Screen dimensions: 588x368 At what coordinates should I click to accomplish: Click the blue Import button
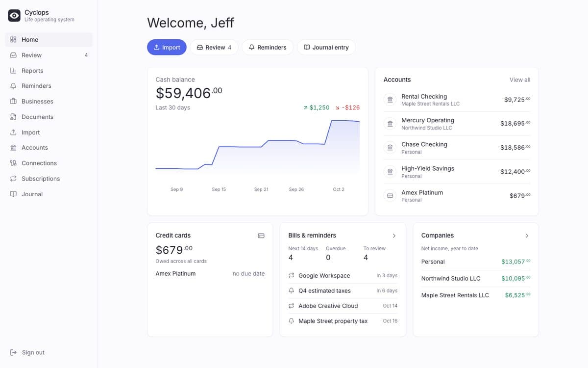167,47
